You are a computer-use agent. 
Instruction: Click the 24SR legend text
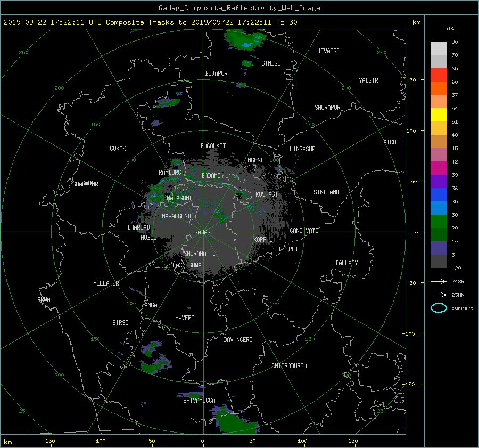point(458,282)
